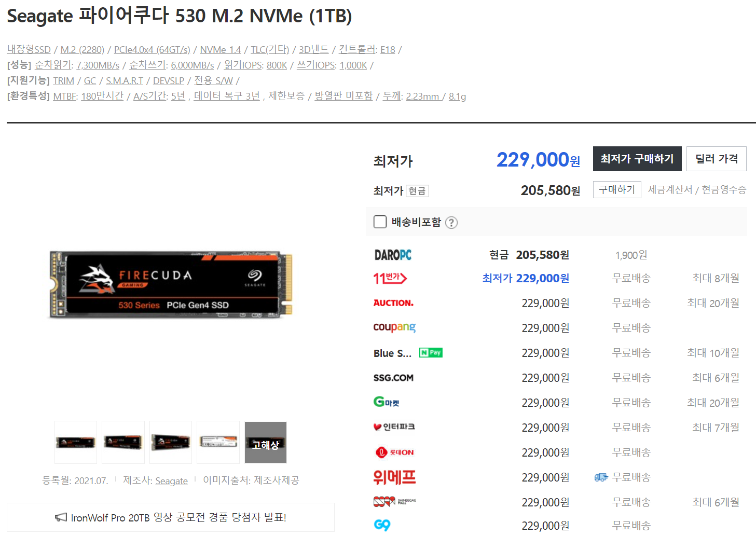Click the AUCTION seller logo
Screen dimensions: 756x536
(x=393, y=303)
